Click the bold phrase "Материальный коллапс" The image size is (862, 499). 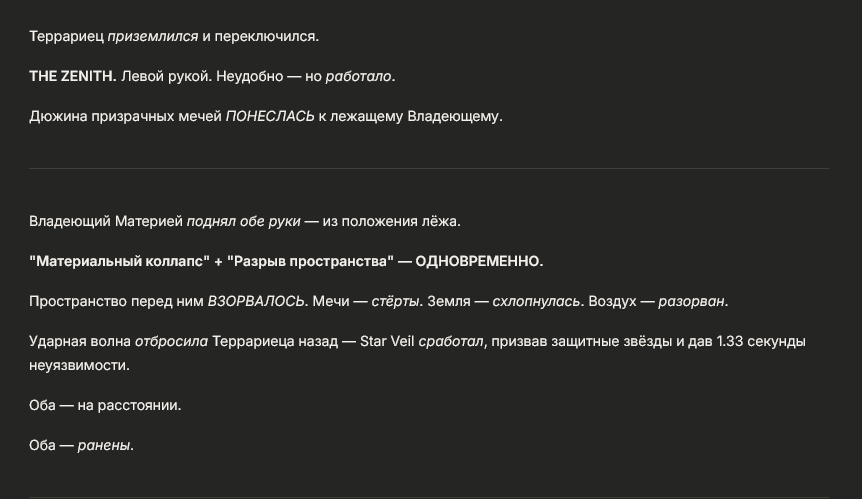click(119, 261)
